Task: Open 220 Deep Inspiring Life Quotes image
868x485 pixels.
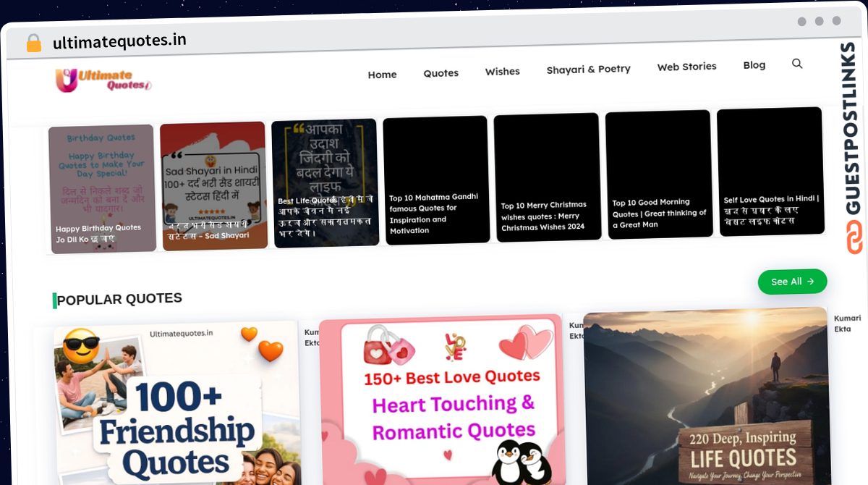Action: 707,397
